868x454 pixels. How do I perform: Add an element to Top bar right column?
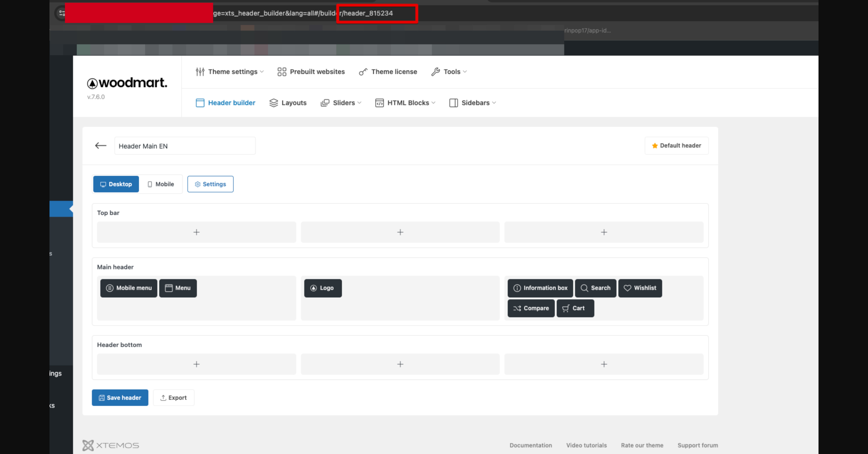[x=604, y=232]
